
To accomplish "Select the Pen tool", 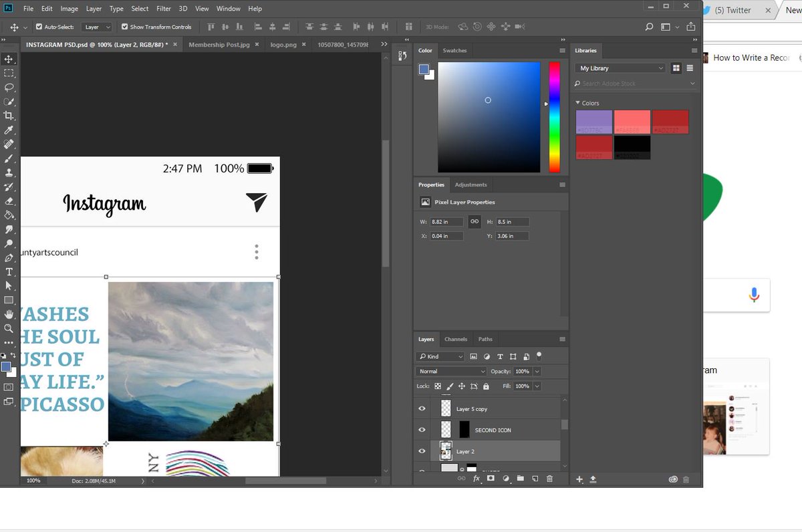I will [x=9, y=257].
